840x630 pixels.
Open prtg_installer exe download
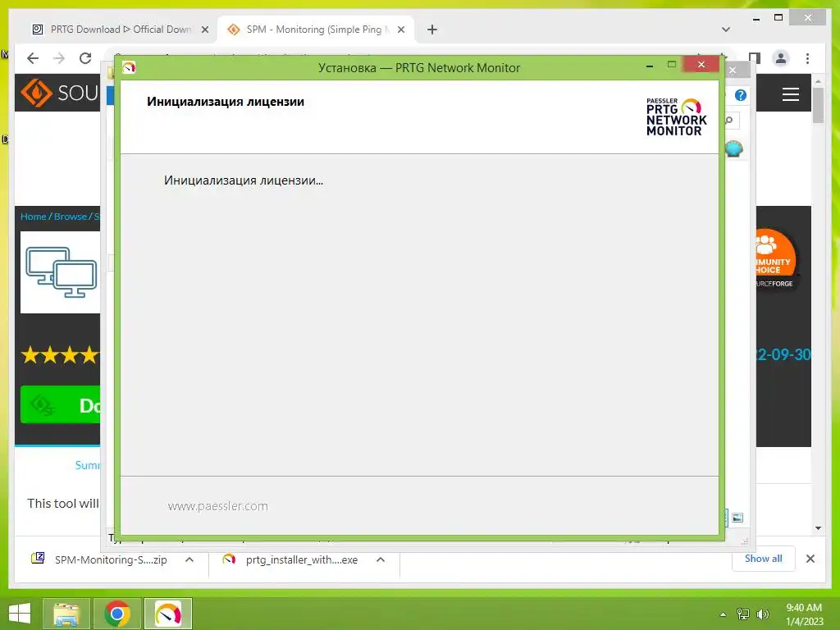(292, 559)
